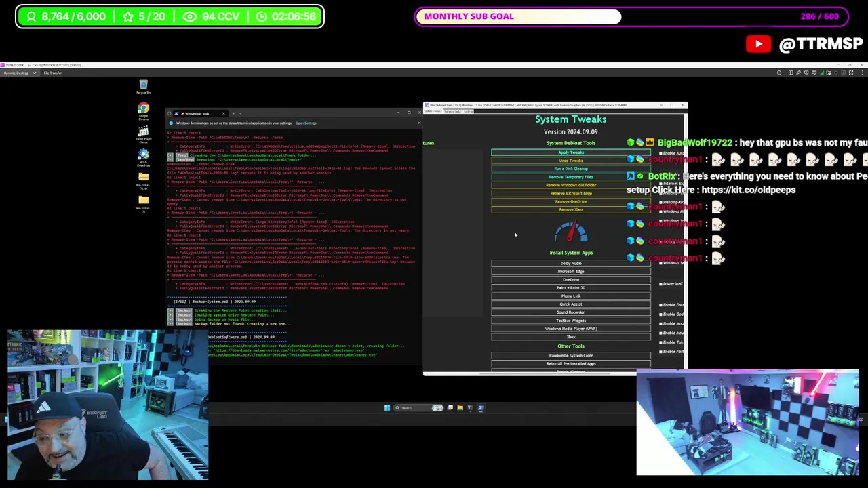Click the Apply Tweaks button
This screenshot has height=488, width=868.
click(x=571, y=152)
